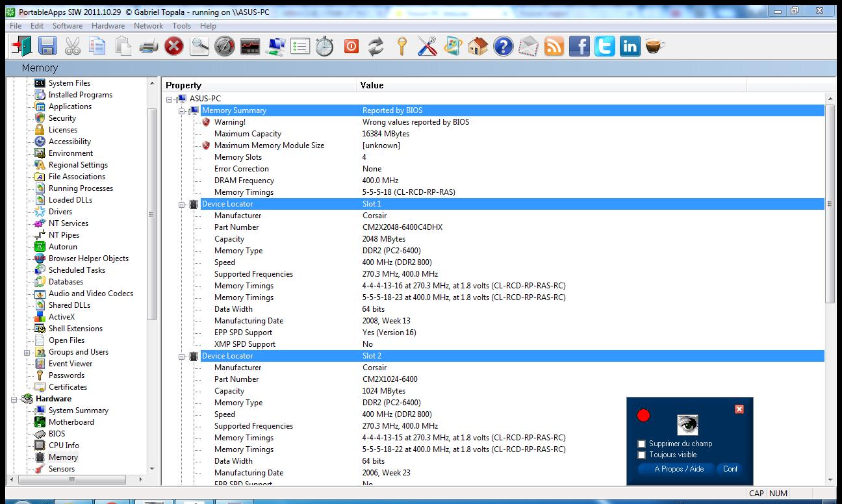The height and width of the screenshot is (504, 842).
Task: Select Sensors in the tree
Action: point(62,469)
